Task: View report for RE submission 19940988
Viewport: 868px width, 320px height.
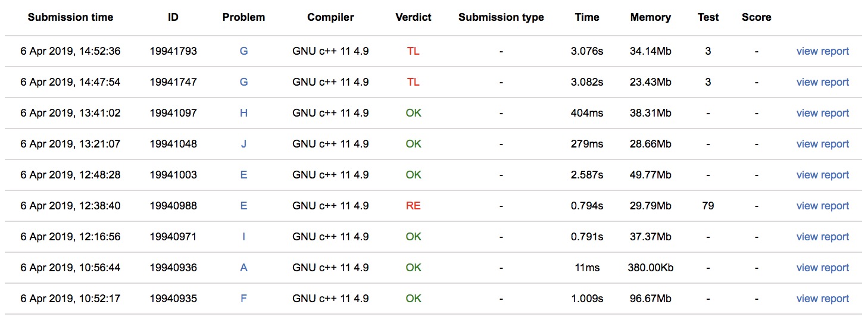Action: [x=822, y=206]
